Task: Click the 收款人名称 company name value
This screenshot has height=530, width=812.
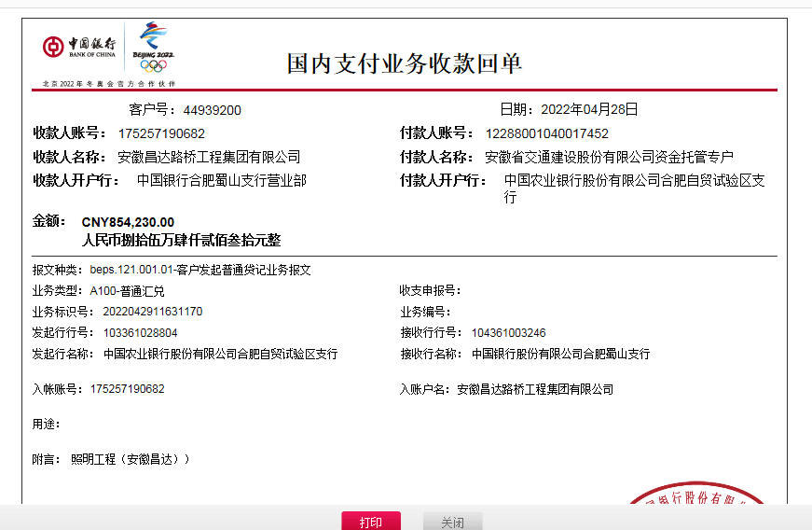Action: 209,157
